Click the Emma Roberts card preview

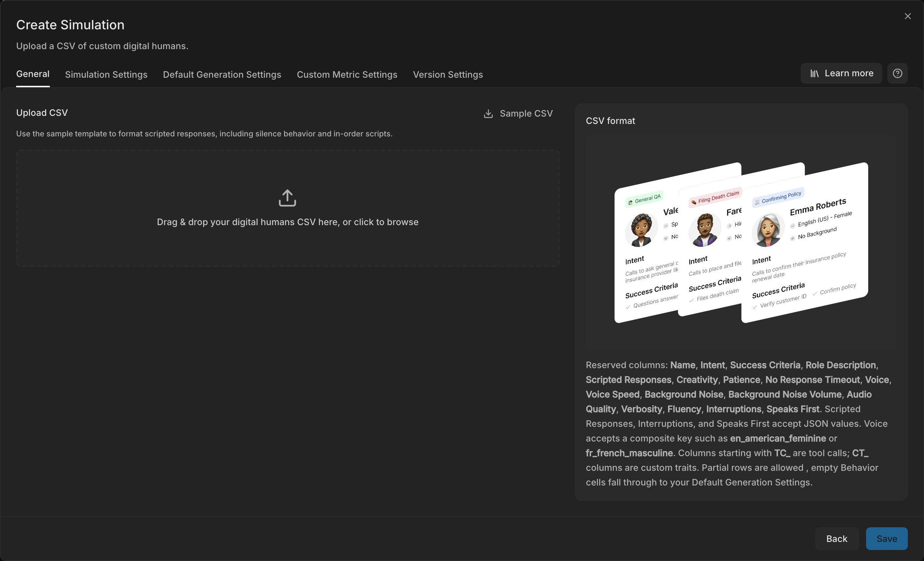[805, 242]
